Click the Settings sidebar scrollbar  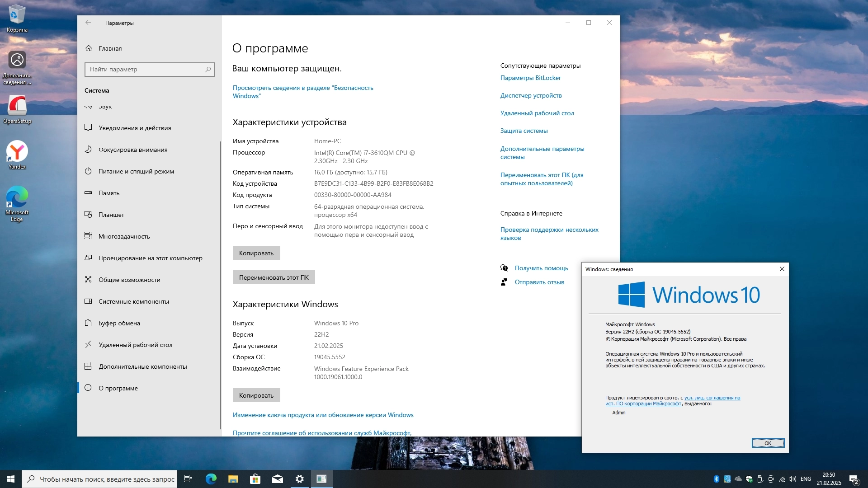point(220,285)
